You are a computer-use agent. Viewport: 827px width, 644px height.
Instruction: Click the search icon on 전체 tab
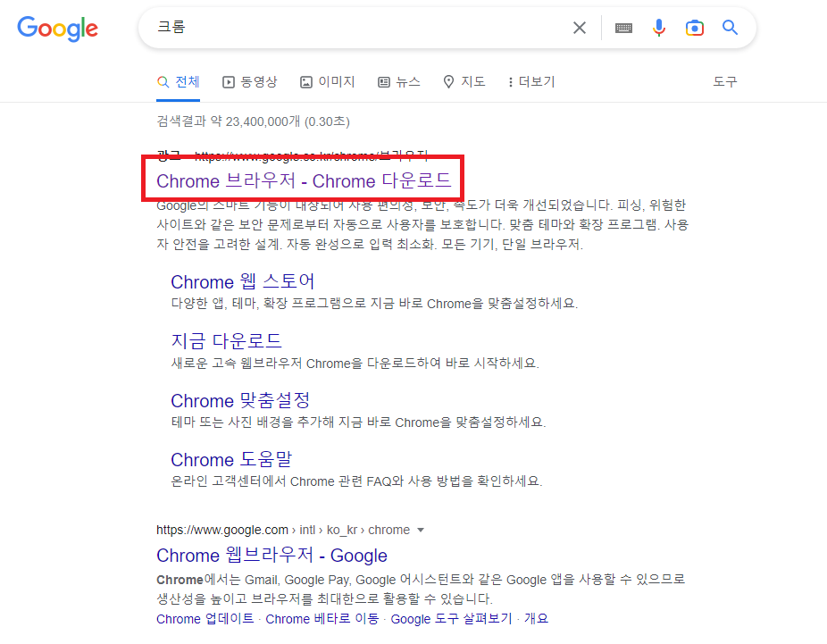coord(163,82)
